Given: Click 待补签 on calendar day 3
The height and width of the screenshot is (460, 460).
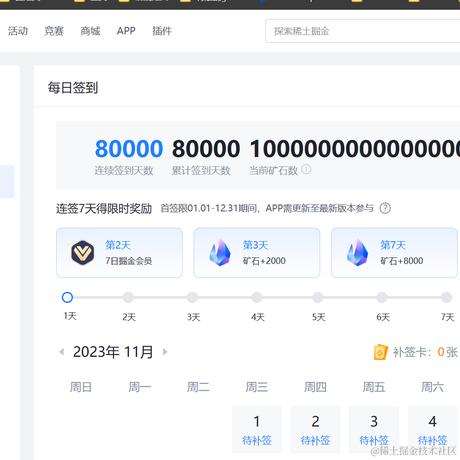Looking at the screenshot, I should coord(374,441).
